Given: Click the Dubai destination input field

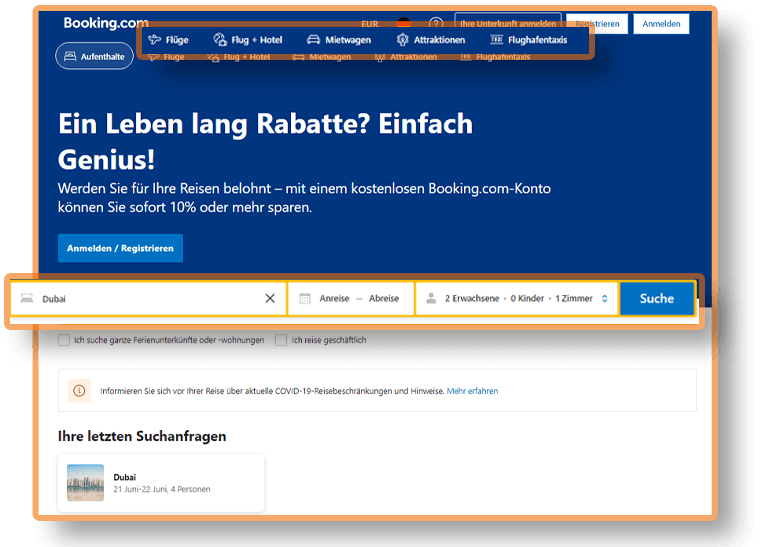Looking at the screenshot, I should 148,298.
